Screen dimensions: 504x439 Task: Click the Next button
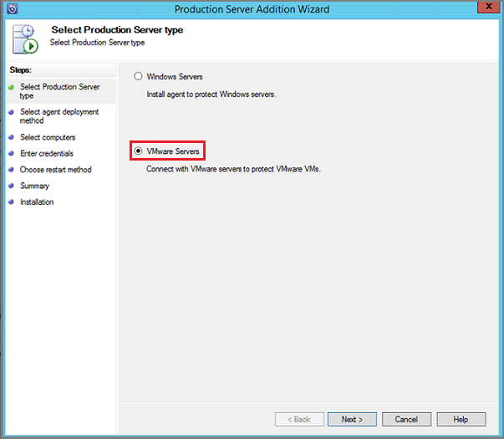pos(352,420)
